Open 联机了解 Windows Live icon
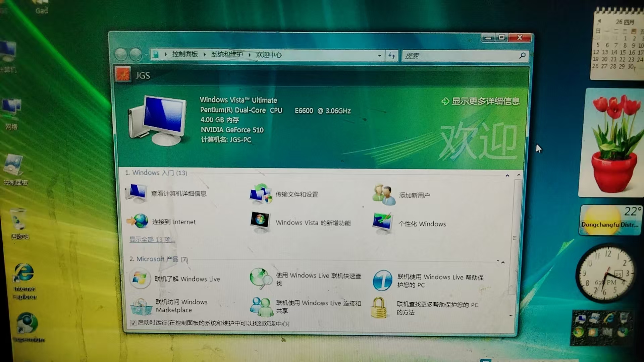Image resolution: width=644 pixels, height=362 pixels. click(140, 279)
